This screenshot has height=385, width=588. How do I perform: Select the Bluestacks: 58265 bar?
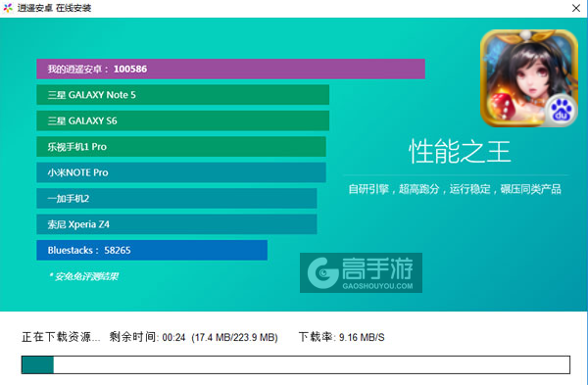point(152,250)
